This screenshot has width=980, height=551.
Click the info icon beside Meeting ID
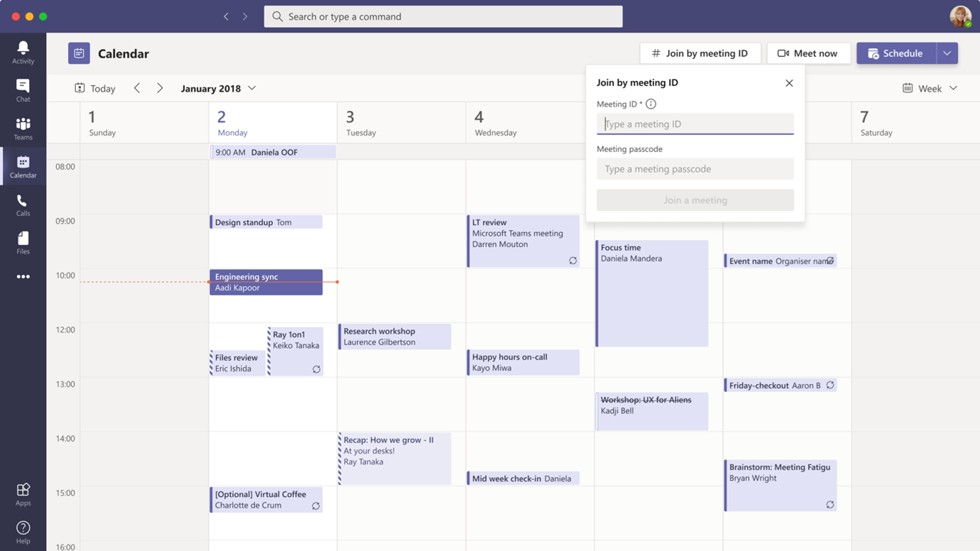(650, 104)
